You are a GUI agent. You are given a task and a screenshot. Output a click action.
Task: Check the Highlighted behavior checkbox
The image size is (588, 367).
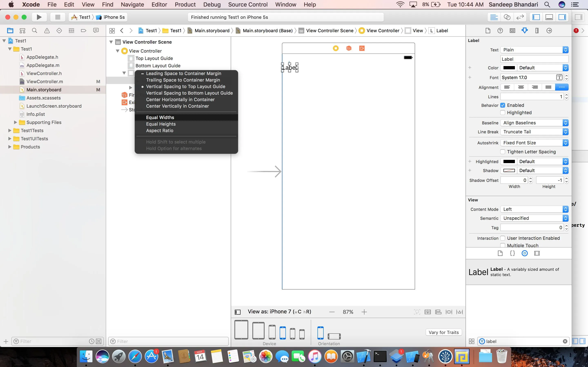click(503, 113)
